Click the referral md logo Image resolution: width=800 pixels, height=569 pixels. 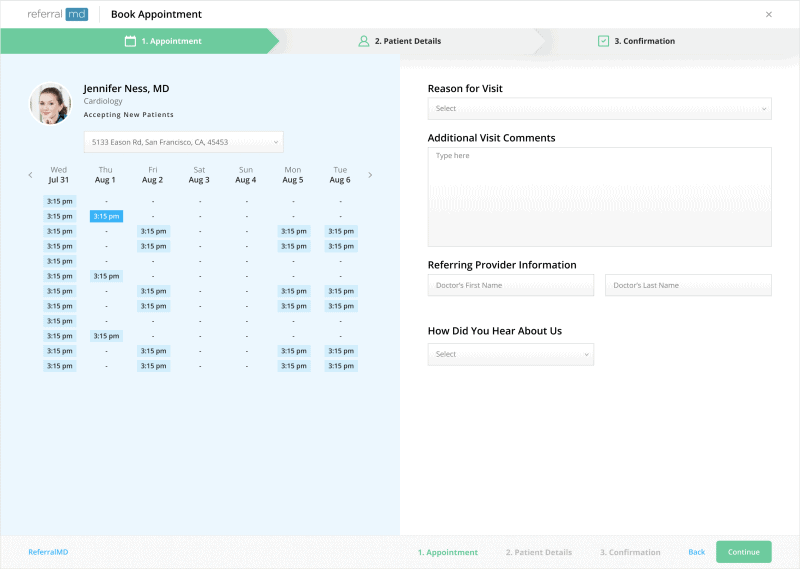coord(58,14)
